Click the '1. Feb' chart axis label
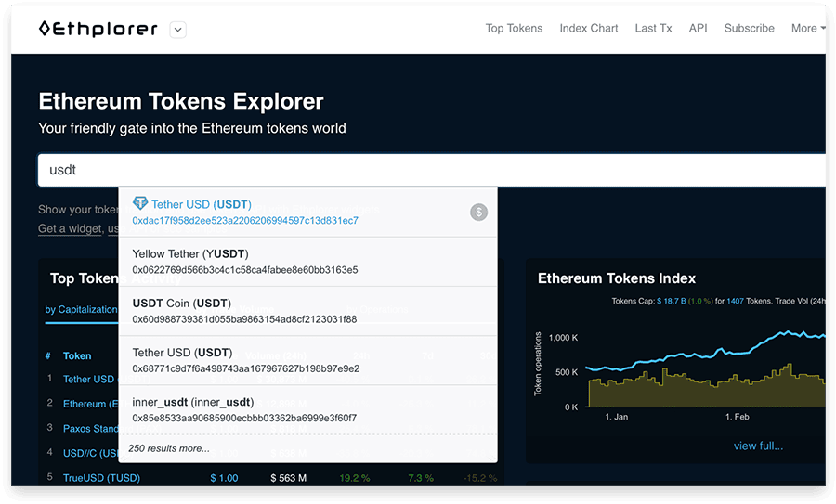Screen dimensions: 836x504 point(737,417)
